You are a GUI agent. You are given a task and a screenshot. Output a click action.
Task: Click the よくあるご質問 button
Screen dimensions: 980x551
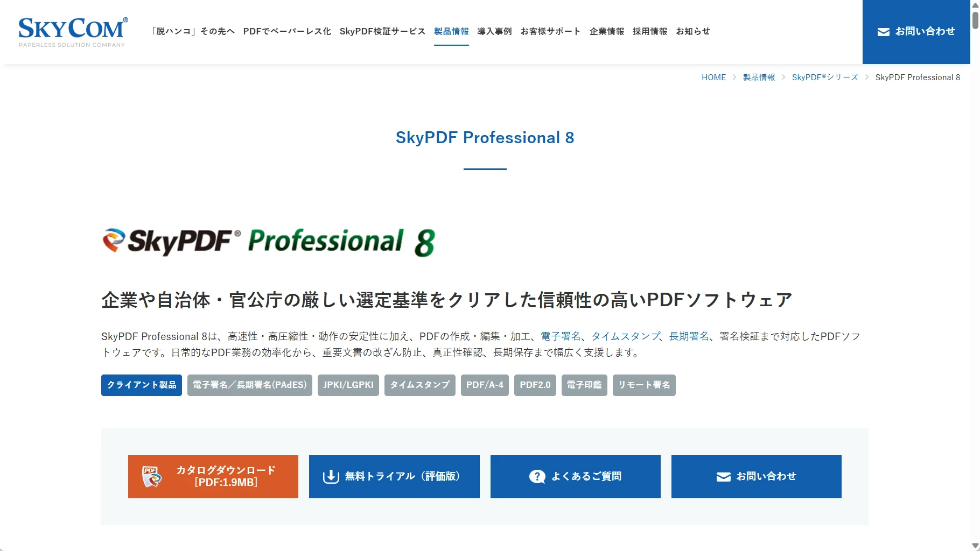[x=576, y=477]
